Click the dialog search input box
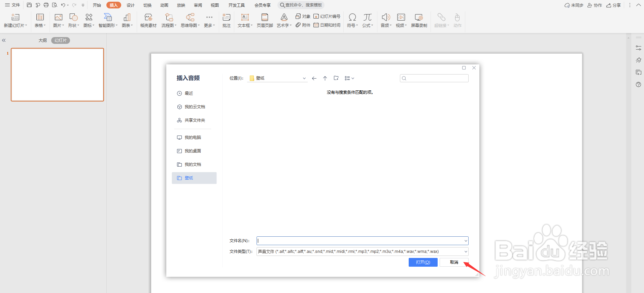This screenshot has height=293, width=644. point(434,78)
